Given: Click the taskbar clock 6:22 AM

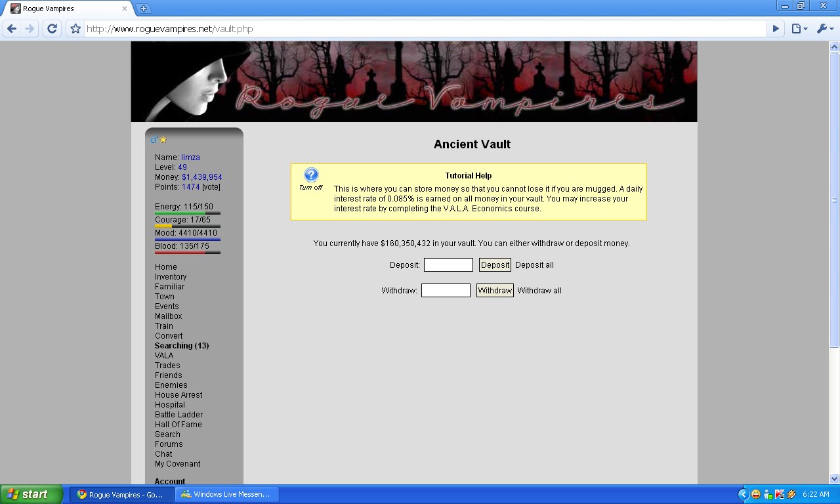Looking at the screenshot, I should 816,494.
